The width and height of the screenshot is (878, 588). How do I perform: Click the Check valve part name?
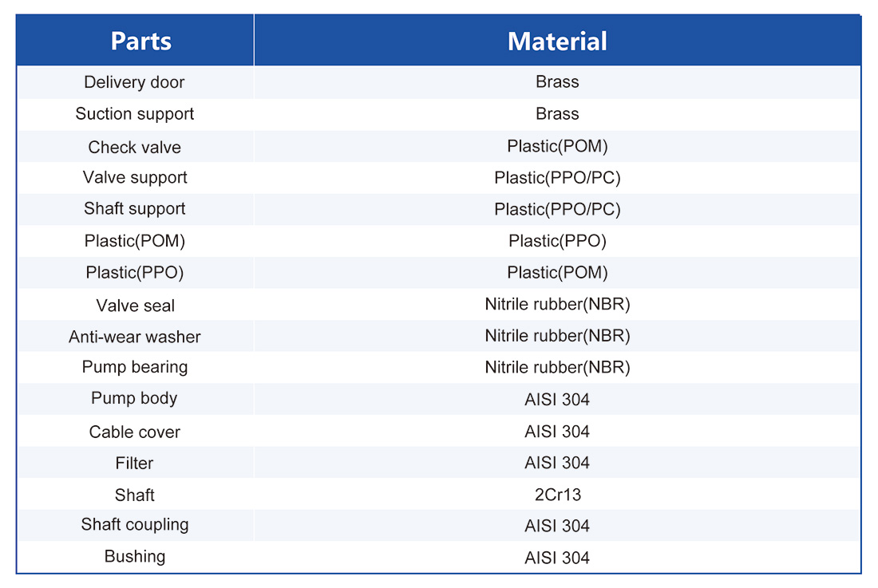tap(134, 148)
